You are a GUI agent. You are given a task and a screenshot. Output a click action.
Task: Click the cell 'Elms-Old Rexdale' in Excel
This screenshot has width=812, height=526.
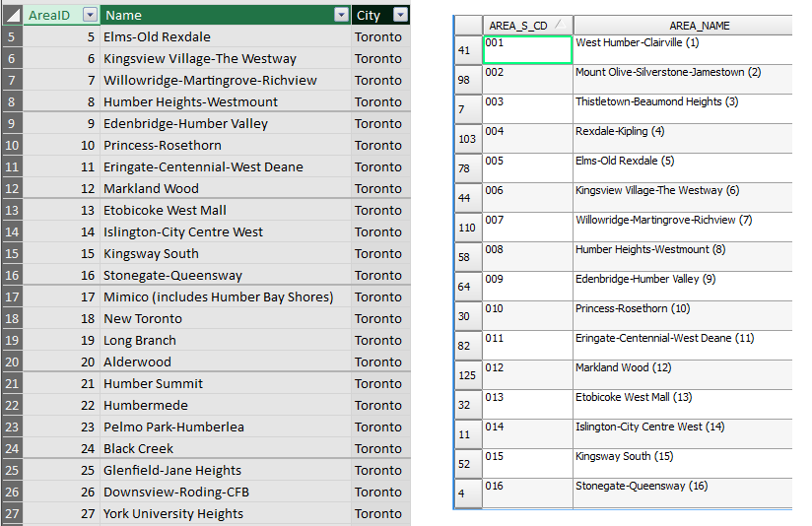pyautogui.click(x=226, y=36)
